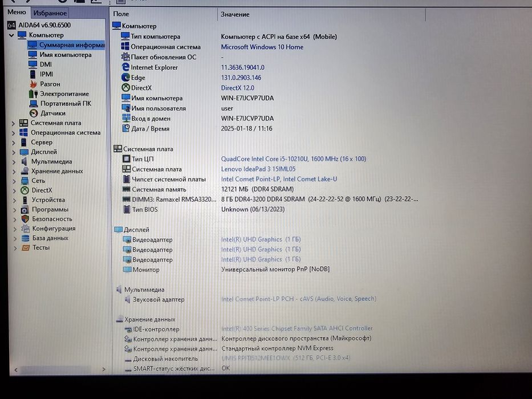Click the DirectX row icon in list
Image resolution: width=532 pixels, height=399 pixels.
click(126, 88)
